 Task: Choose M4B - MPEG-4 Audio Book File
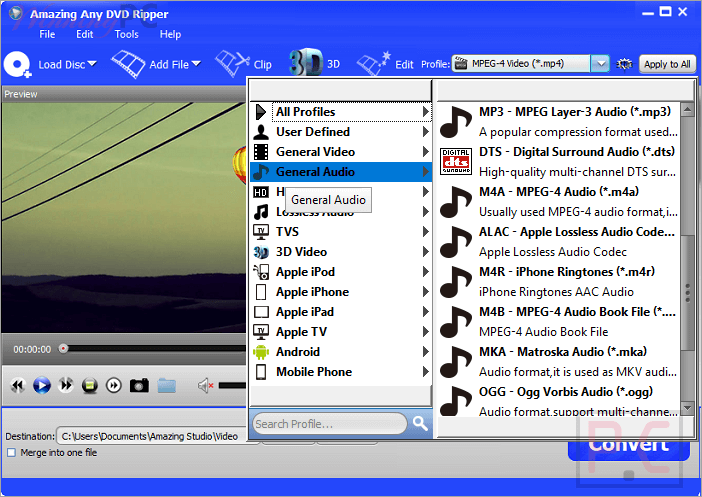pyautogui.click(x=559, y=321)
